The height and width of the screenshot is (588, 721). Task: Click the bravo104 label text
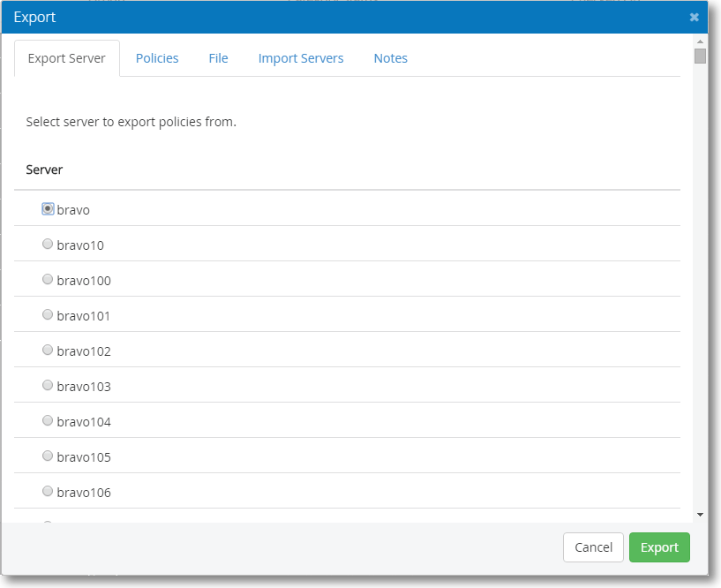coord(84,422)
